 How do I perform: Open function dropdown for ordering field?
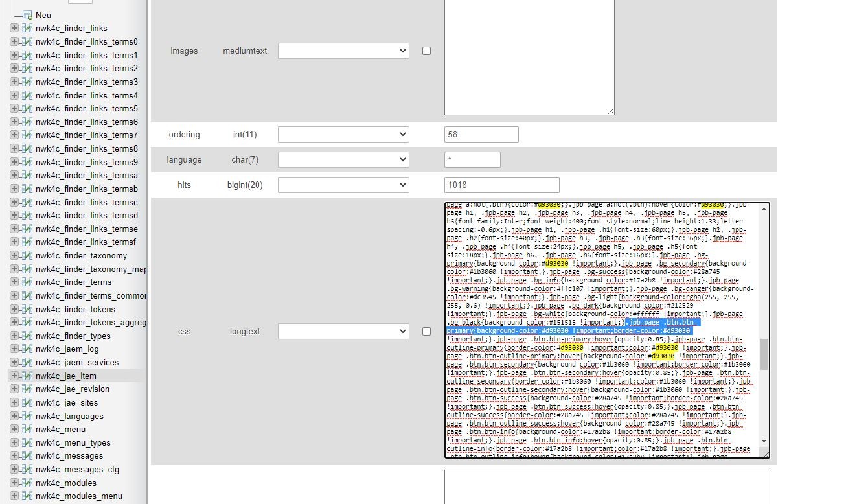(x=343, y=134)
